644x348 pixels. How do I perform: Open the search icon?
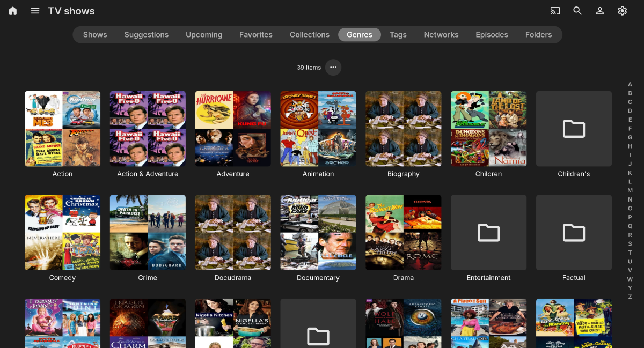click(577, 11)
